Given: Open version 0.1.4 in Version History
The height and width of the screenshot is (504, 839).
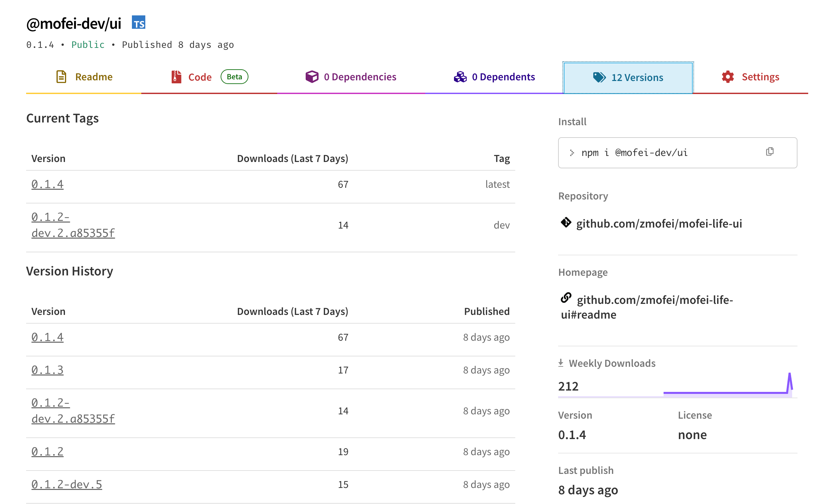Looking at the screenshot, I should pos(48,337).
